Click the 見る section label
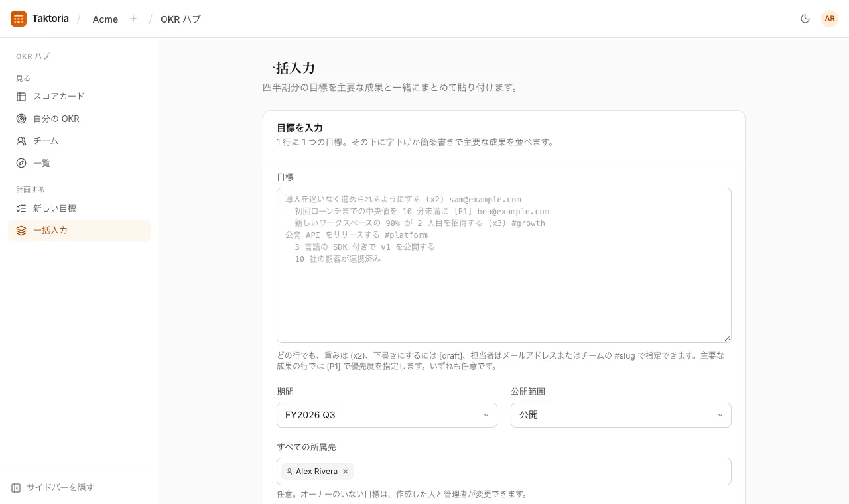Image resolution: width=849 pixels, height=504 pixels. pos(23,78)
